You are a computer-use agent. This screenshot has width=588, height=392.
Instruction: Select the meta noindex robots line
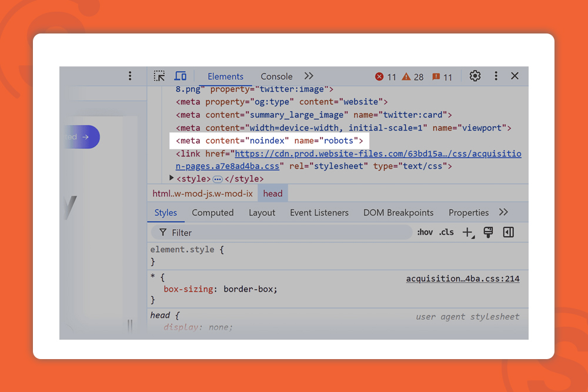click(x=269, y=140)
